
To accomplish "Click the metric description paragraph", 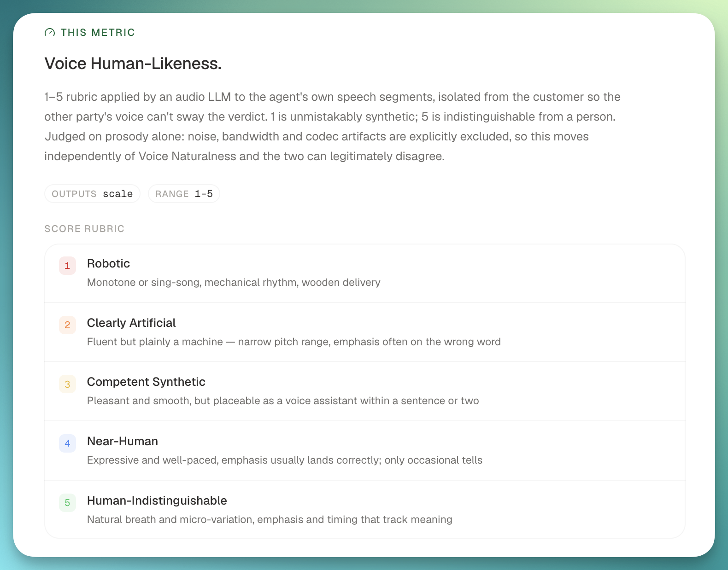I will click(x=333, y=127).
